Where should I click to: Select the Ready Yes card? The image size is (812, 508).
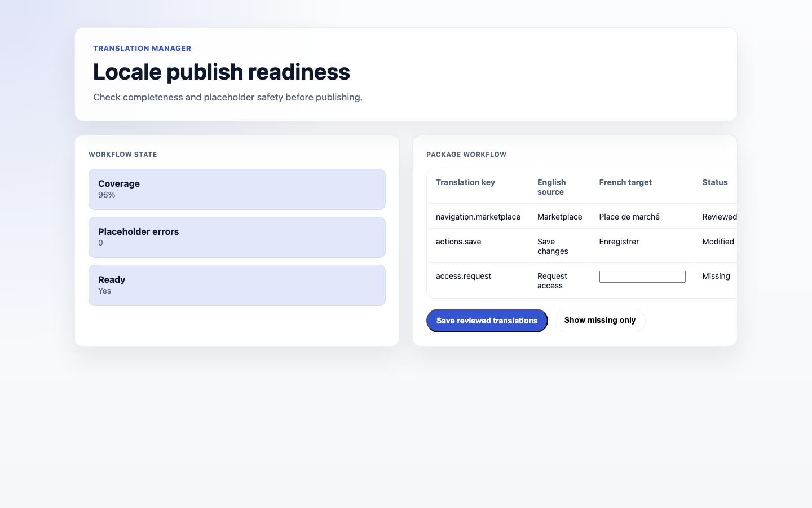(237, 285)
